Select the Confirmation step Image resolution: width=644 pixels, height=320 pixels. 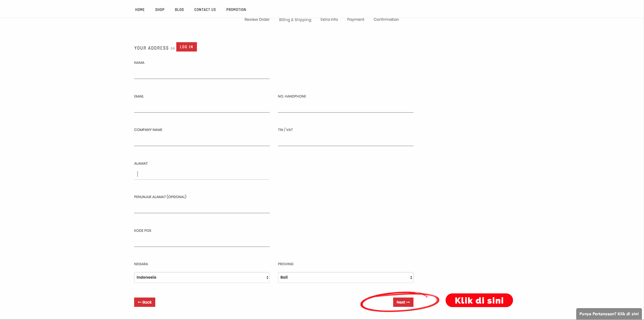[386, 19]
